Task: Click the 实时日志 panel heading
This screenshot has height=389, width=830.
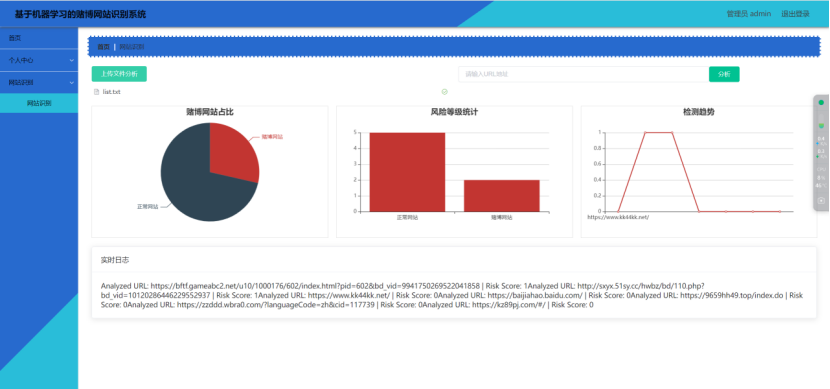Action: click(115, 260)
